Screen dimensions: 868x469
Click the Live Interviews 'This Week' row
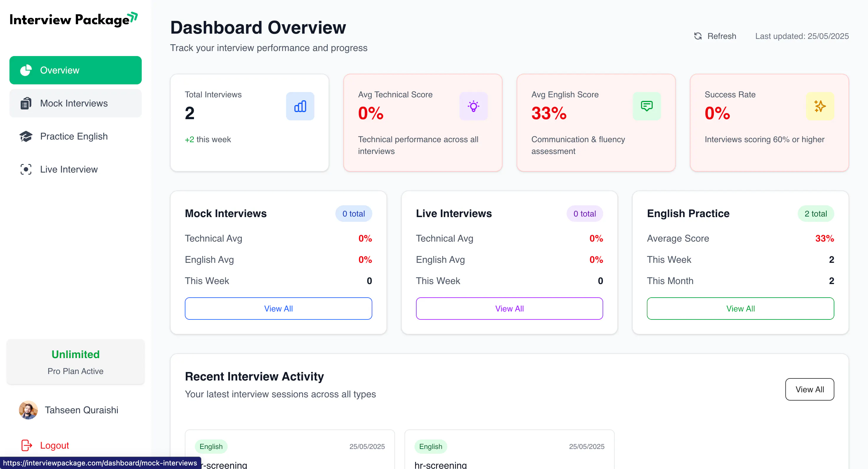click(509, 281)
